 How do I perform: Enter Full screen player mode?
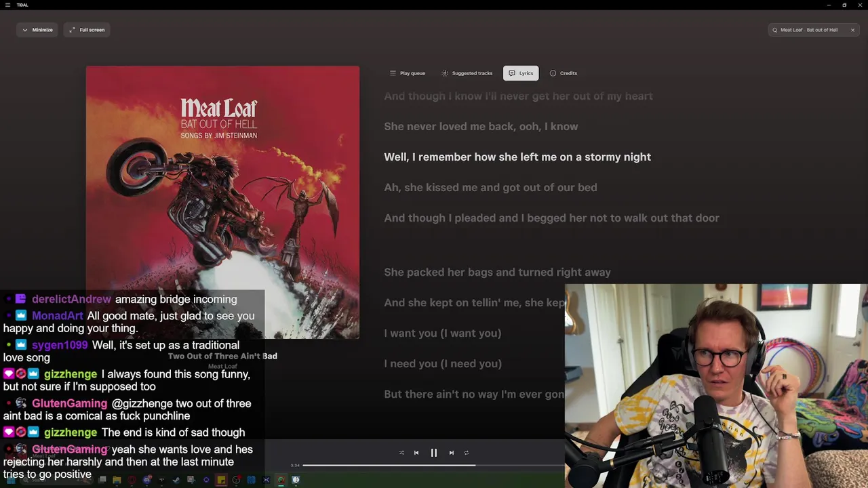pos(87,30)
